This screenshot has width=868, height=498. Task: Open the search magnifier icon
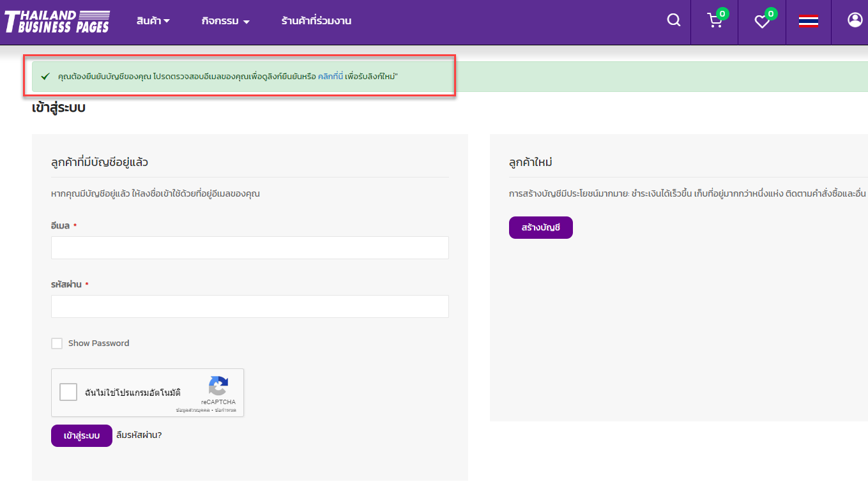pos(673,20)
